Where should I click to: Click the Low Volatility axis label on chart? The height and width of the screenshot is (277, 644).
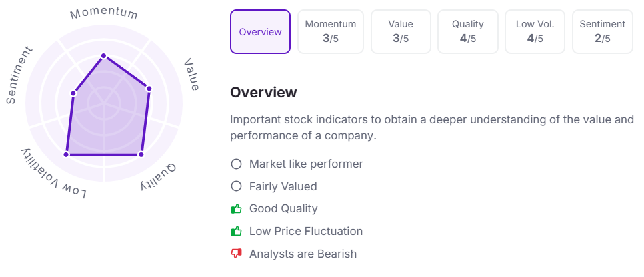click(53, 174)
